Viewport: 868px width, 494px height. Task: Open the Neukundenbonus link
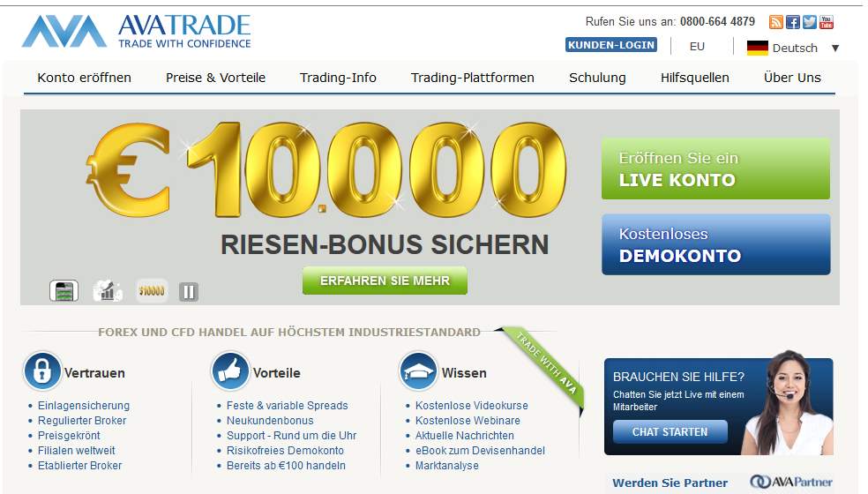click(x=270, y=421)
